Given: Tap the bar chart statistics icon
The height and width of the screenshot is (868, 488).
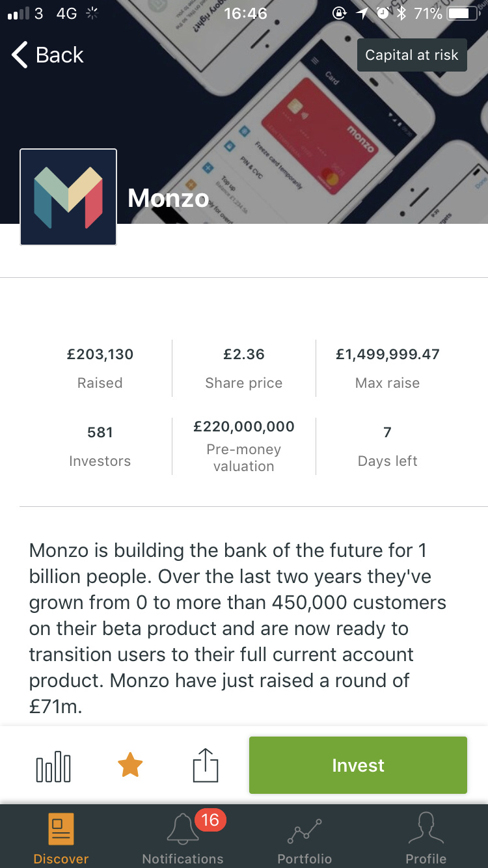Looking at the screenshot, I should point(53,765).
